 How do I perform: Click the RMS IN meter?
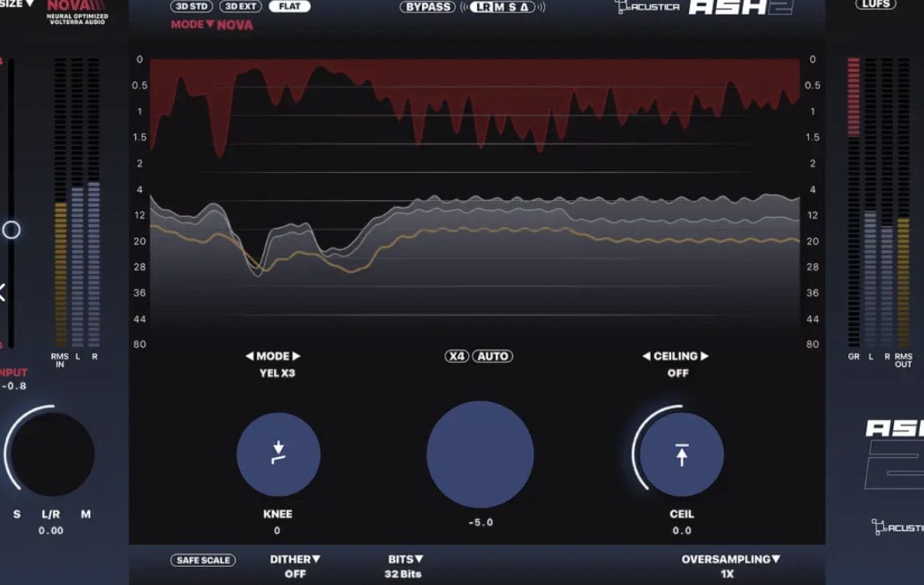[x=60, y=202]
